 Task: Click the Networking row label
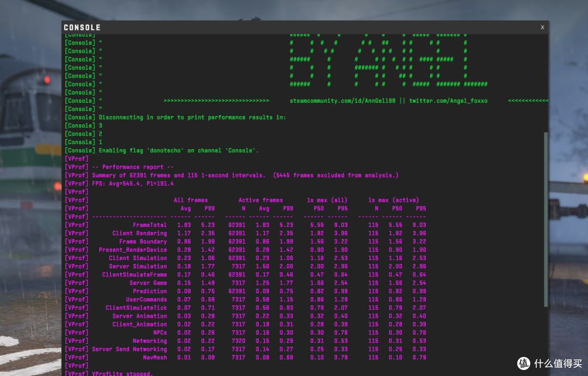[150, 341]
